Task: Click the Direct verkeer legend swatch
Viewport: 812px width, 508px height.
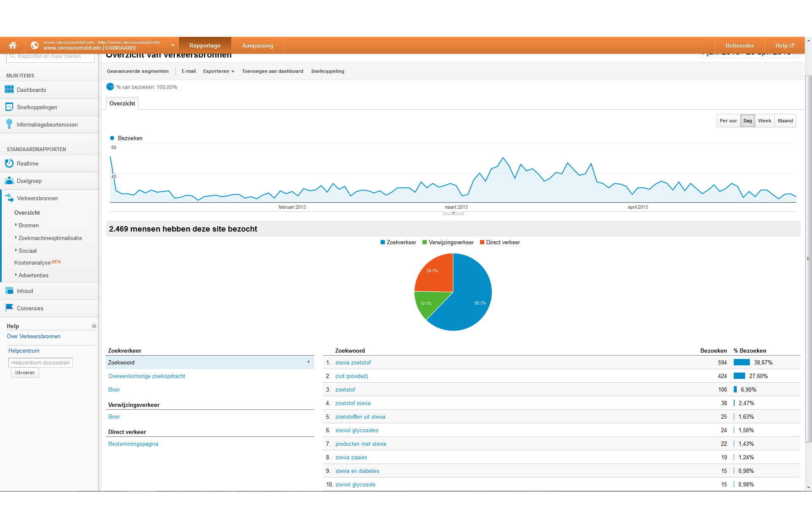Action: tap(482, 242)
